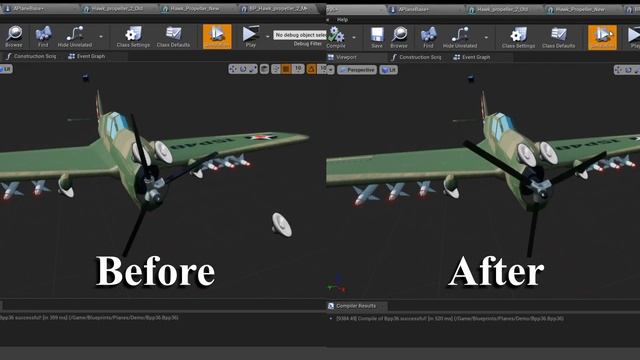Screen dimensions: 640x360
Task: Open Compile options arrow in After pane
Action: (354, 38)
